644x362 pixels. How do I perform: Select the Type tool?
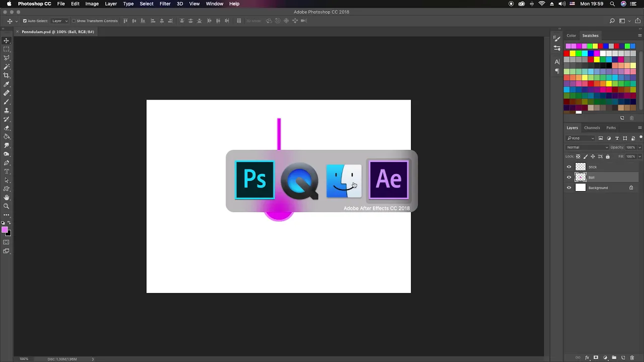coord(7,171)
